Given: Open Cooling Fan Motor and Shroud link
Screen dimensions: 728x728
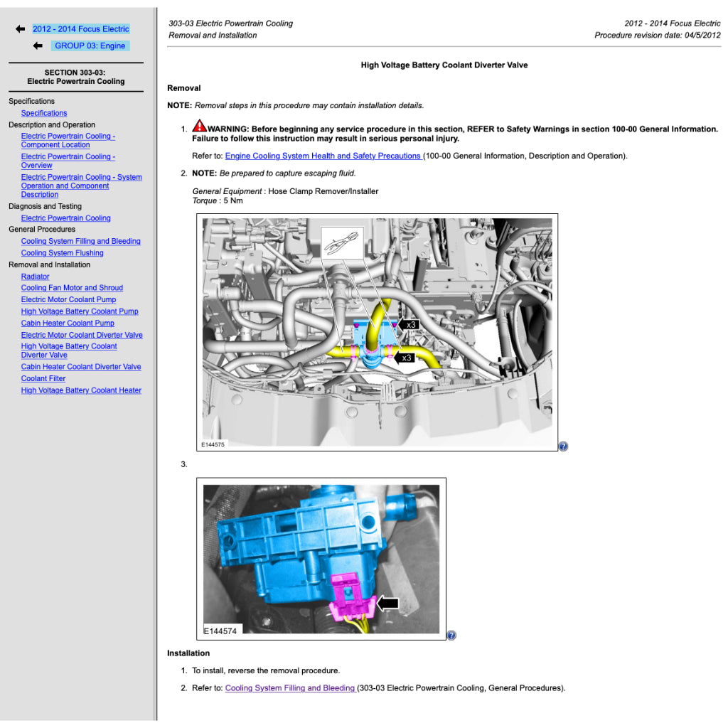Looking at the screenshot, I should [x=72, y=288].
